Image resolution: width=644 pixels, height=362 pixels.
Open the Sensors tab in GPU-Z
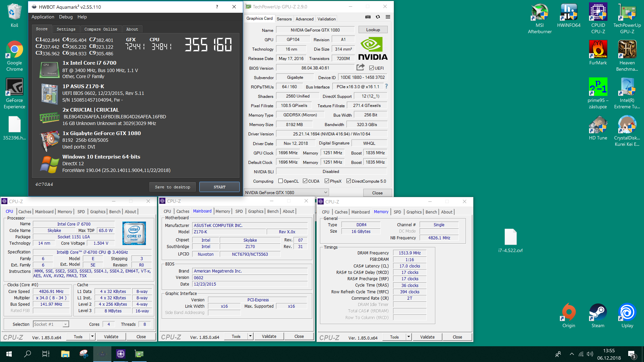(284, 19)
